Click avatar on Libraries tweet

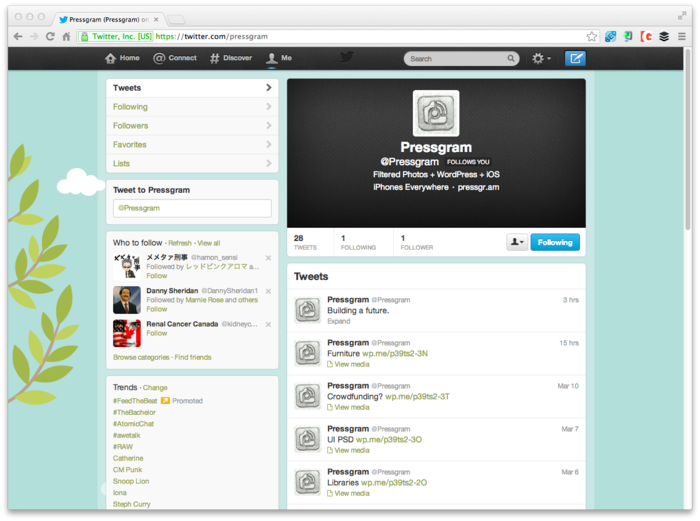(x=308, y=482)
